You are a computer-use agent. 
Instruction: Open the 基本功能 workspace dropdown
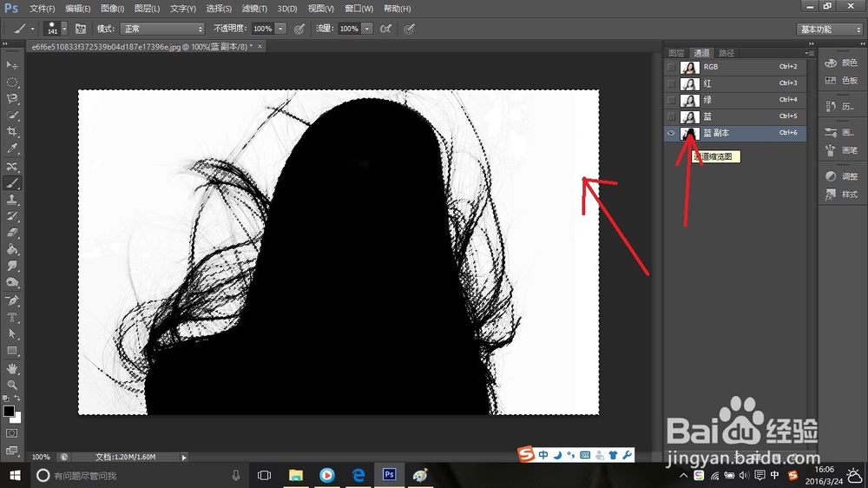pyautogui.click(x=829, y=30)
